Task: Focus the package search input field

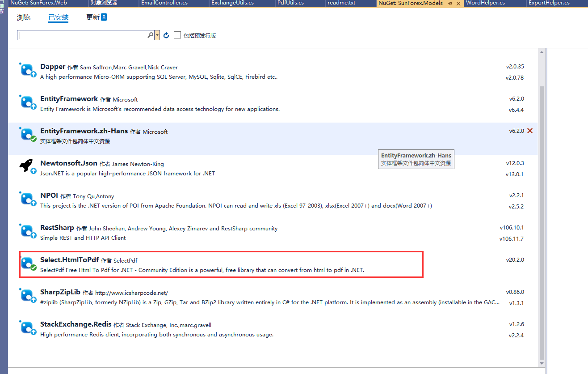Action: coord(83,35)
